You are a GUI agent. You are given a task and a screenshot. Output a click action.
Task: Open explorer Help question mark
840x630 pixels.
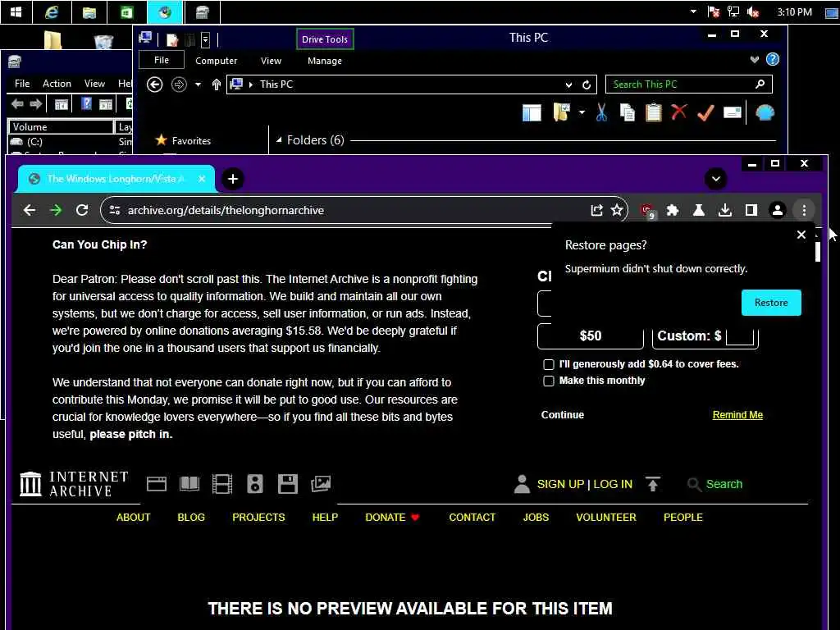pos(773,59)
